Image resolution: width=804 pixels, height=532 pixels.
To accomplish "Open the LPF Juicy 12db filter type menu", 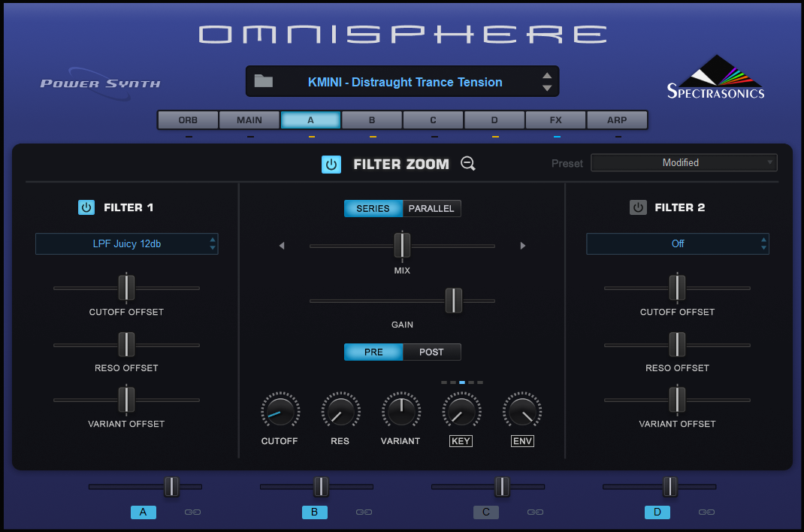I will (127, 244).
